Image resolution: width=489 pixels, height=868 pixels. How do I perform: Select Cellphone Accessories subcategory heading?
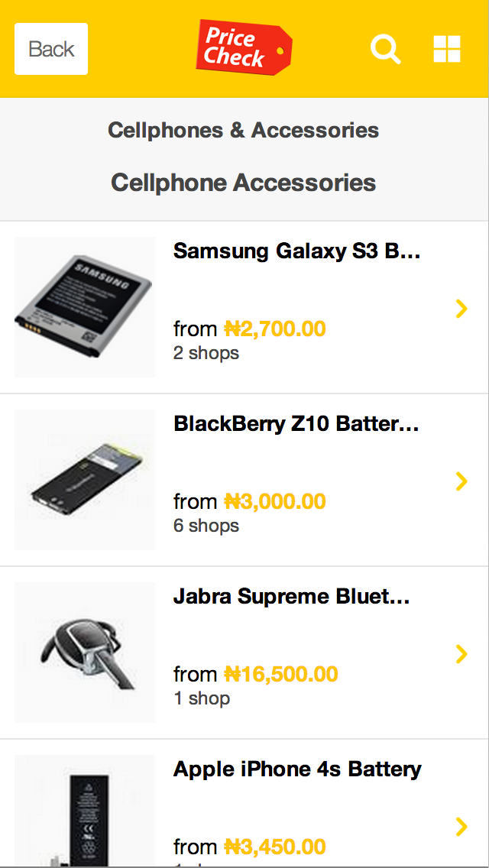pyautogui.click(x=244, y=182)
